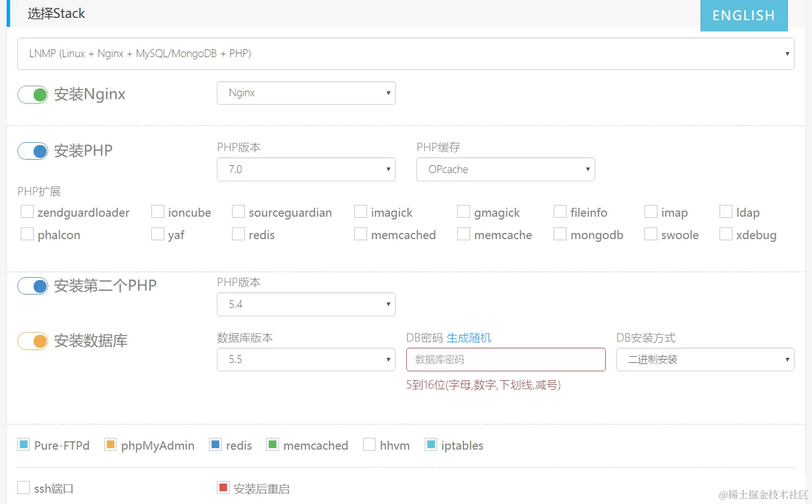
Task: Uncheck the redis server option
Action: (x=215, y=445)
